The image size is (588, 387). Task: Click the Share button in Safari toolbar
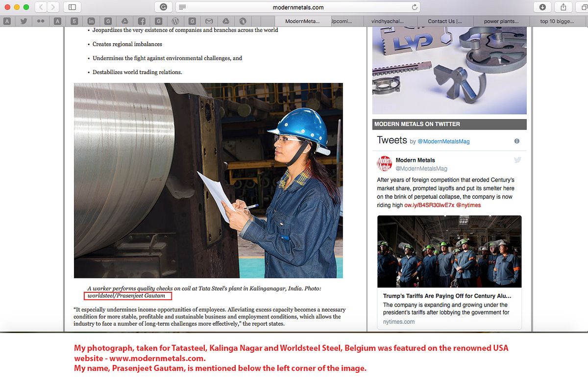[563, 7]
